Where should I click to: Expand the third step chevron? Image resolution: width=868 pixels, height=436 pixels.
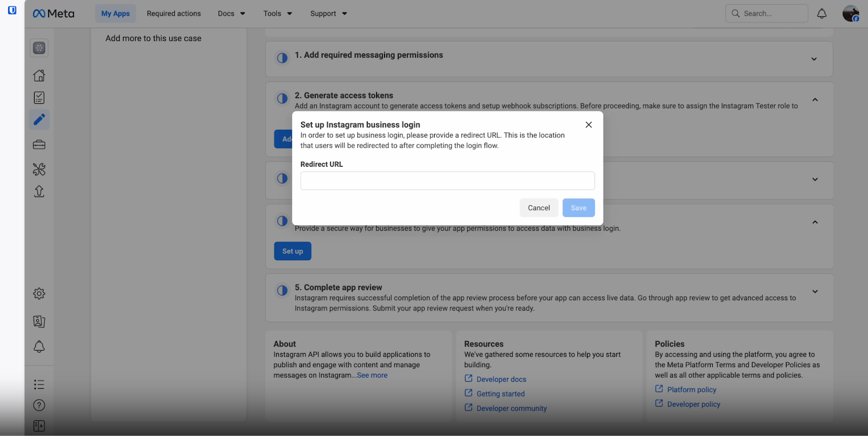pos(815,180)
